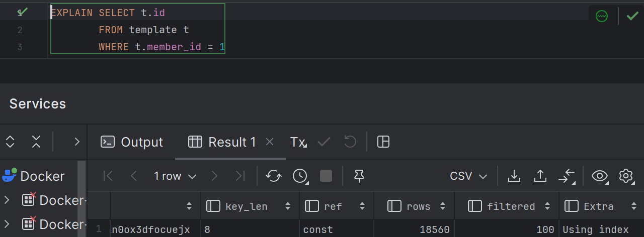Click the pin tab icon
Screen dimensions: 644x237
point(359,176)
